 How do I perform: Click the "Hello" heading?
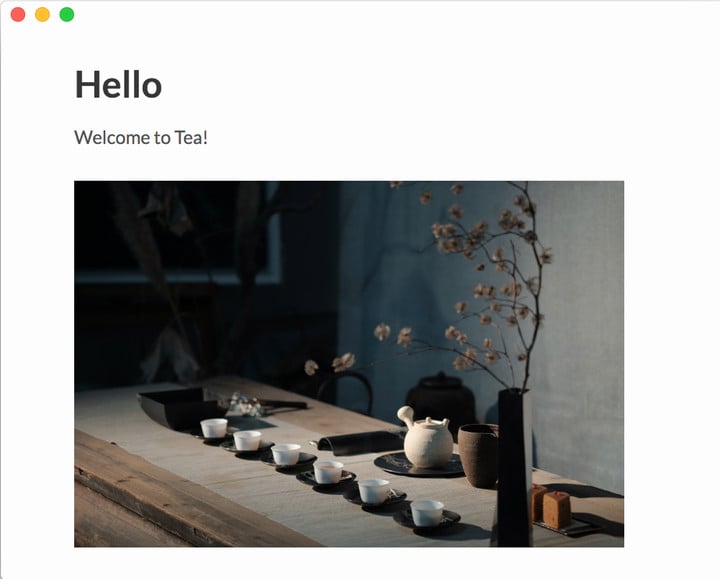click(118, 84)
